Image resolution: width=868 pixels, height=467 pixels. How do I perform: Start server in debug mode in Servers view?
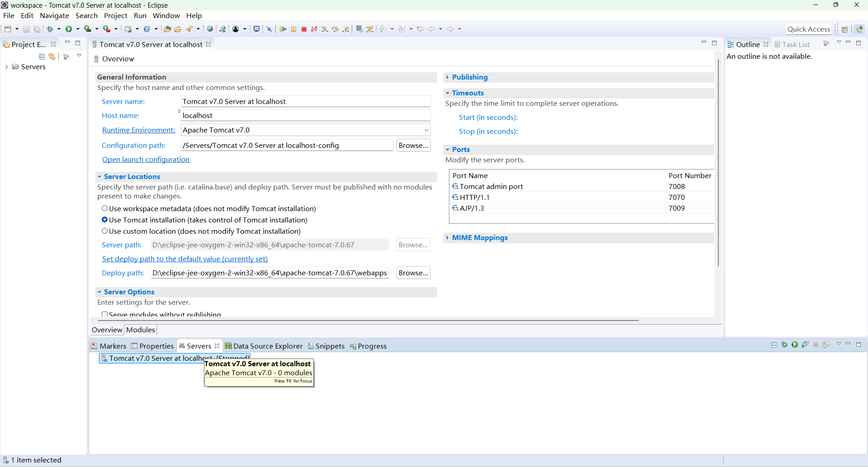(784, 344)
